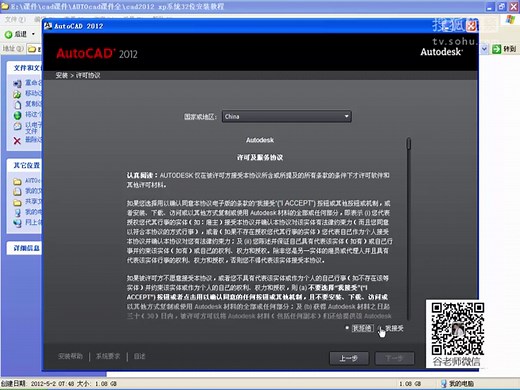This screenshot has height=390, width=520.
Task: Expand the 详细信息 details panel header
Action: 24,248
